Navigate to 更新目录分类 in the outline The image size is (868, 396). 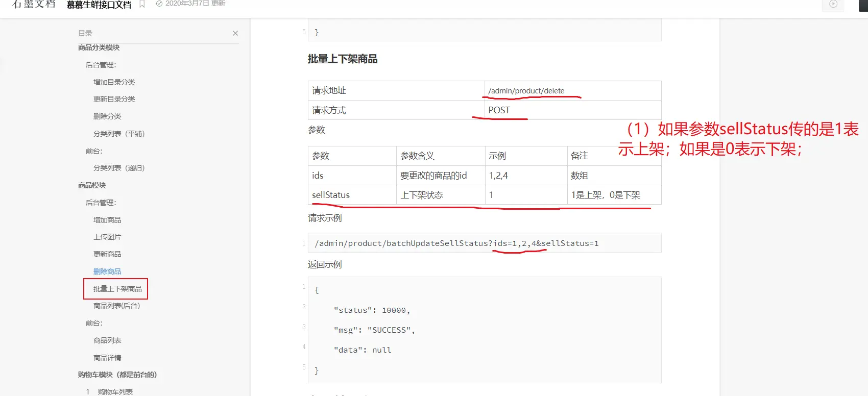114,99
